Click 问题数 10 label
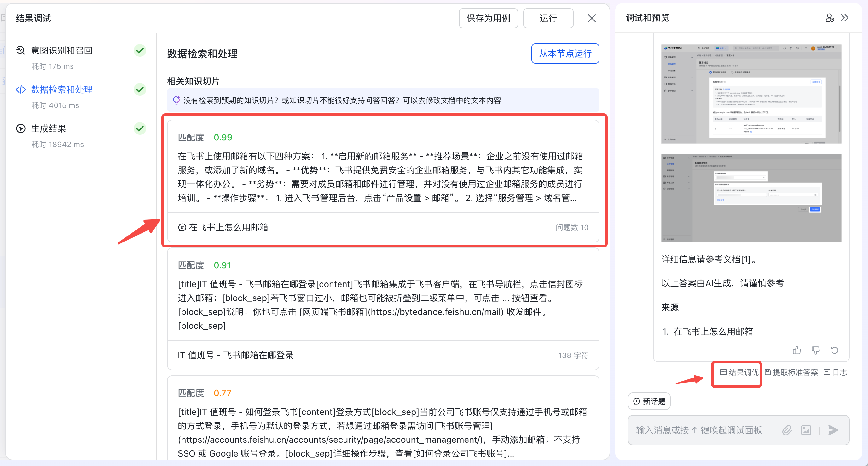The width and height of the screenshot is (868, 466). pyautogui.click(x=572, y=228)
